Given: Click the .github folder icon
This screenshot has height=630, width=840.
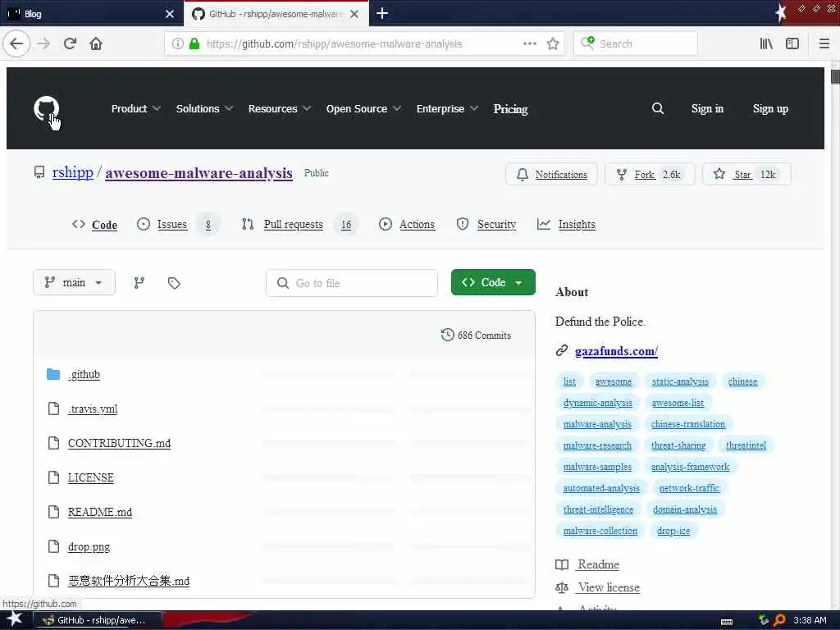Looking at the screenshot, I should click(x=53, y=374).
